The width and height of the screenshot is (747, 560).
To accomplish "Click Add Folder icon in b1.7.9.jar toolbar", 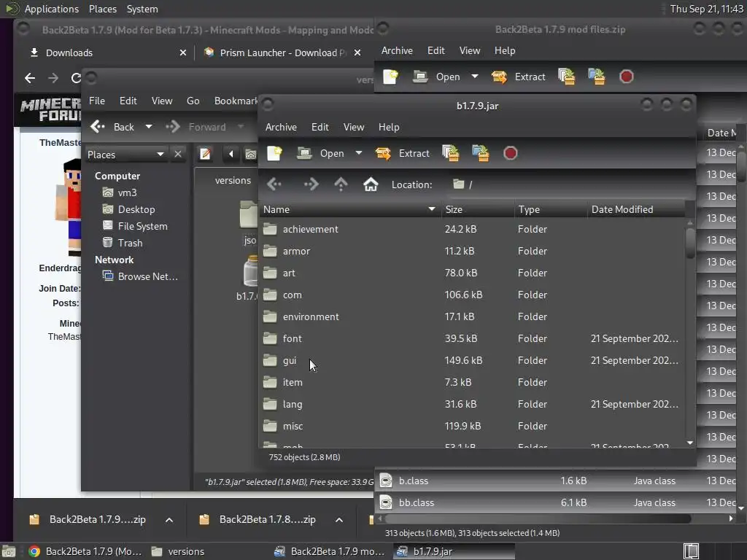I will (x=481, y=153).
